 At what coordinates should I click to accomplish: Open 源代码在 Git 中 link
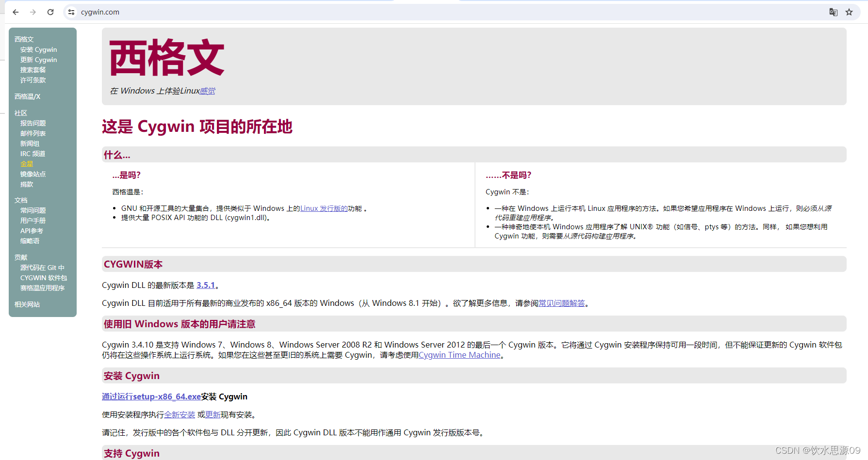pos(43,267)
